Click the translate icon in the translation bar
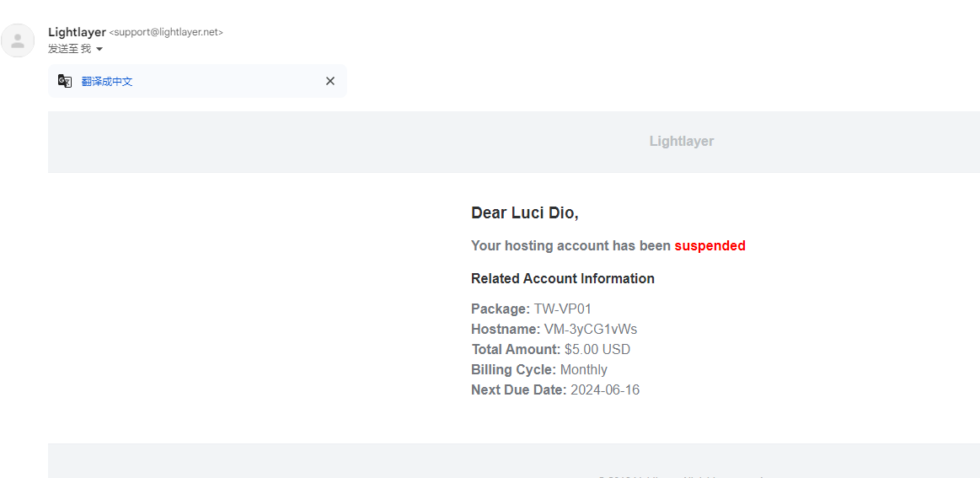The width and height of the screenshot is (980, 478). pos(65,81)
